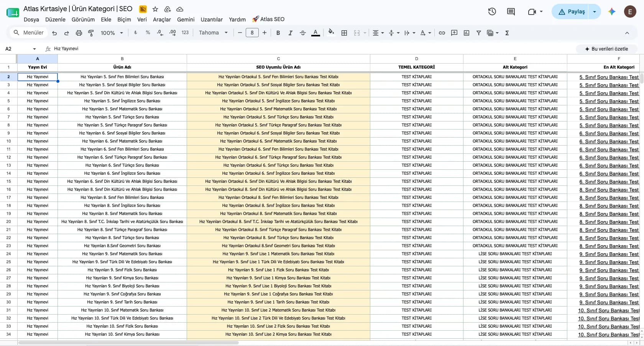Select column C header
The height and width of the screenshot is (346, 644).
coord(278,59)
